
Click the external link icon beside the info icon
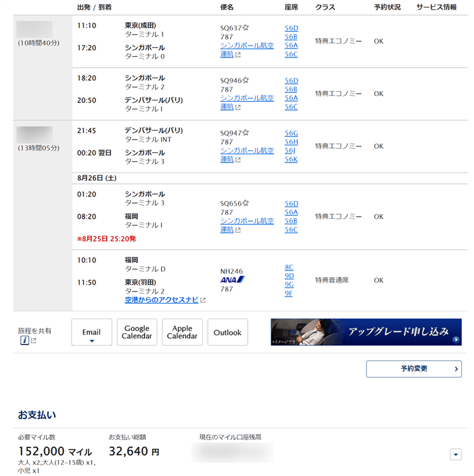(x=33, y=341)
